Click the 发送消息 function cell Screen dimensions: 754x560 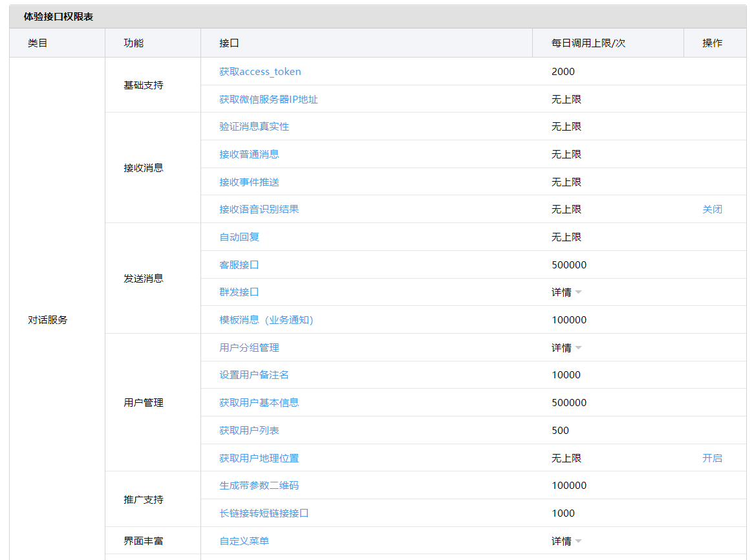[x=144, y=278]
